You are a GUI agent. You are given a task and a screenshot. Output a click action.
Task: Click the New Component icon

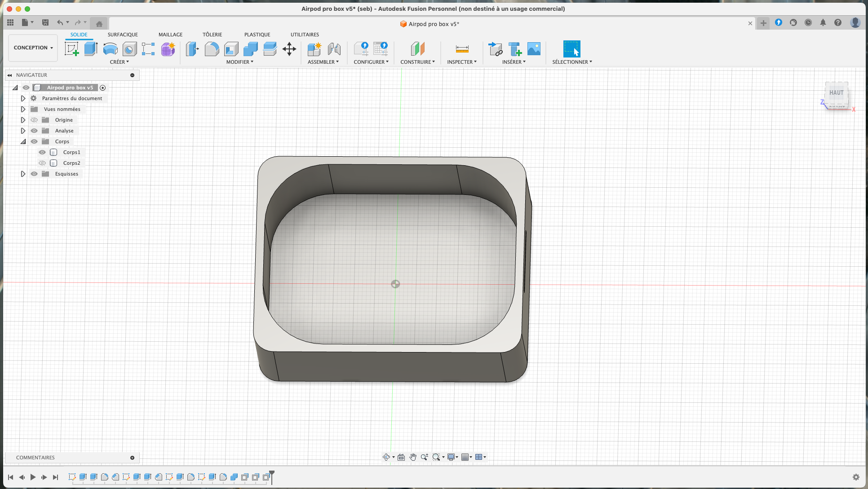click(314, 49)
